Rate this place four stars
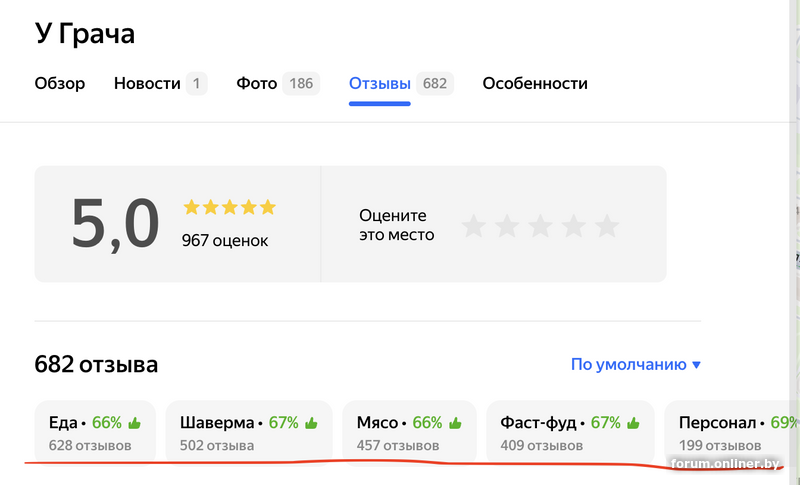Viewport: 800px width, 485px height. point(574,226)
